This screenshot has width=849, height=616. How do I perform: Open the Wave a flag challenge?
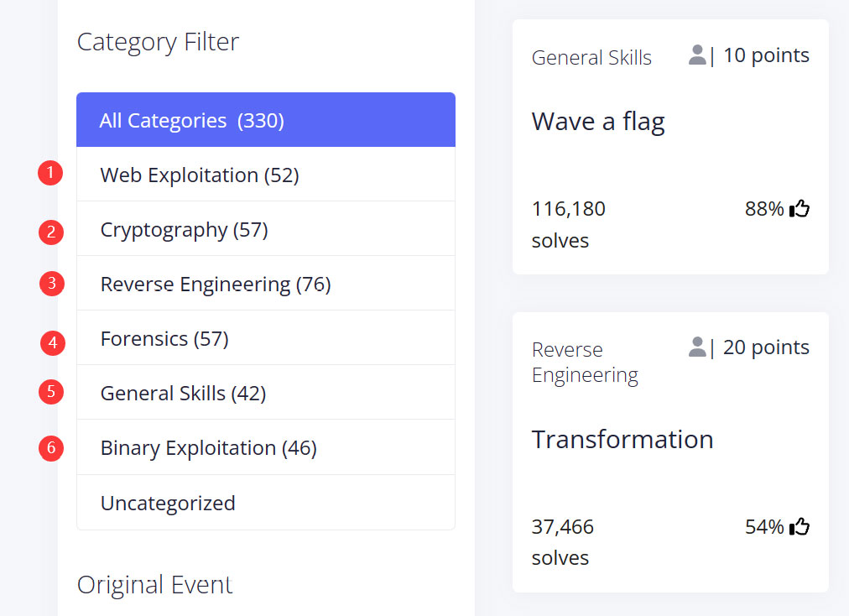(x=598, y=122)
